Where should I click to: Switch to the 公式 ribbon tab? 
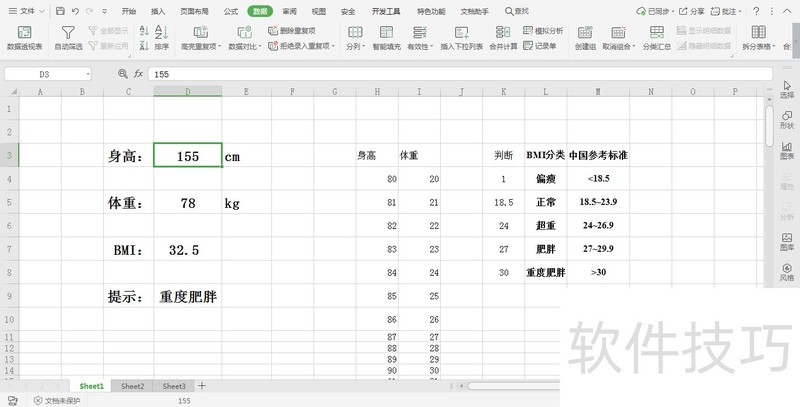[x=231, y=11]
